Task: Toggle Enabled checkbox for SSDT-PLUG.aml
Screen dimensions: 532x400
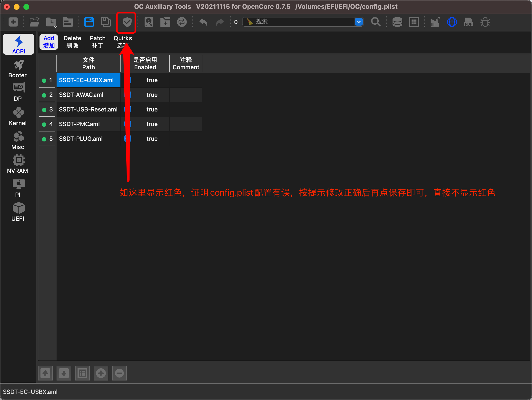Action: pos(128,139)
